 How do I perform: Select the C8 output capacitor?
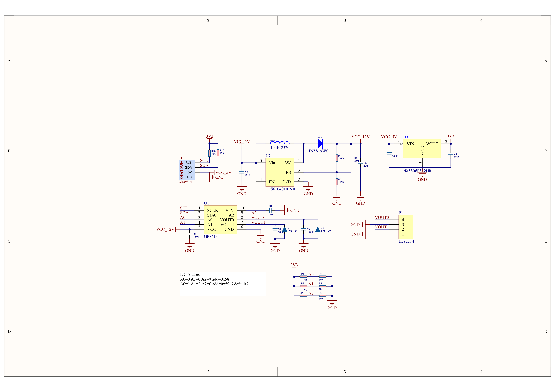(x=451, y=153)
